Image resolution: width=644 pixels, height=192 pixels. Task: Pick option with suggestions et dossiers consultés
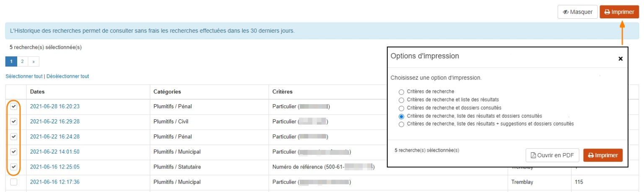[x=402, y=124]
